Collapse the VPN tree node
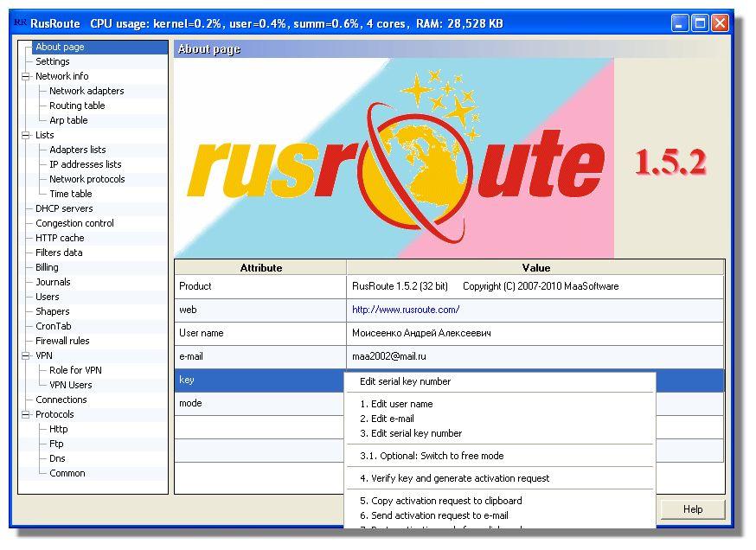The height and width of the screenshot is (550, 756). pos(25,355)
